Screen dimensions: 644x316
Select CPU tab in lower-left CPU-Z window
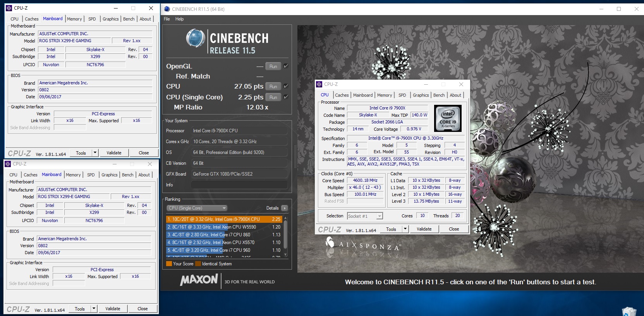[x=13, y=175]
